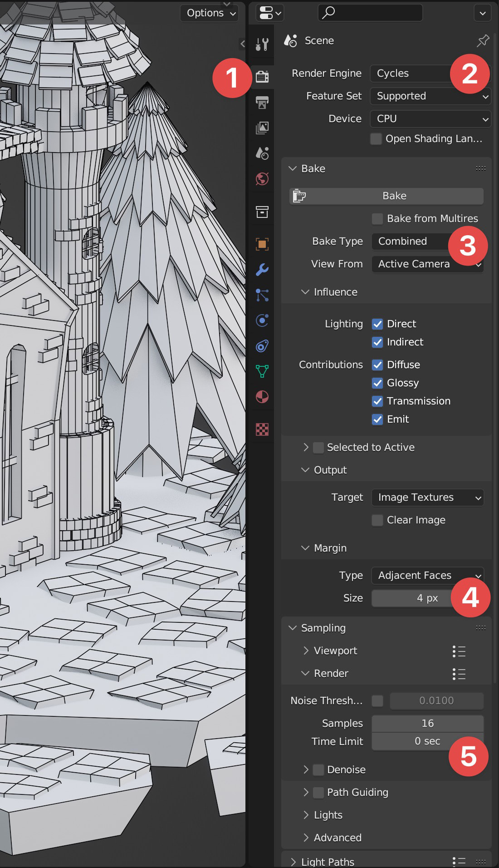Uncheck Transmission contribution

click(x=377, y=401)
